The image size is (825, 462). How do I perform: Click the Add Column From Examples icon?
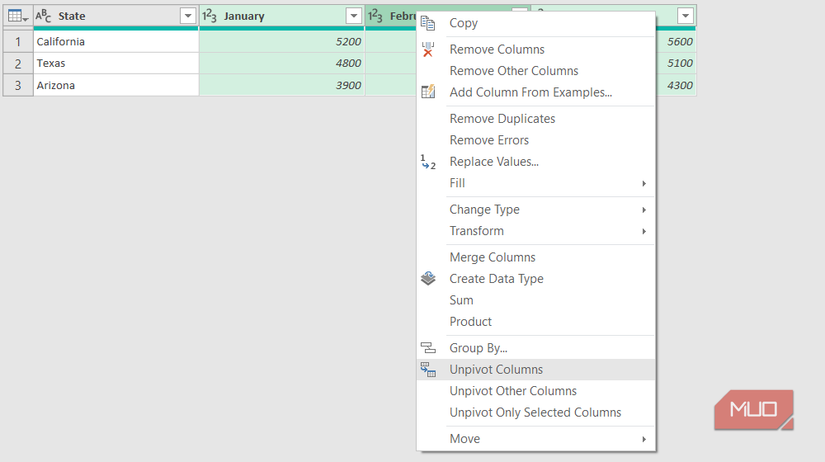(x=428, y=92)
